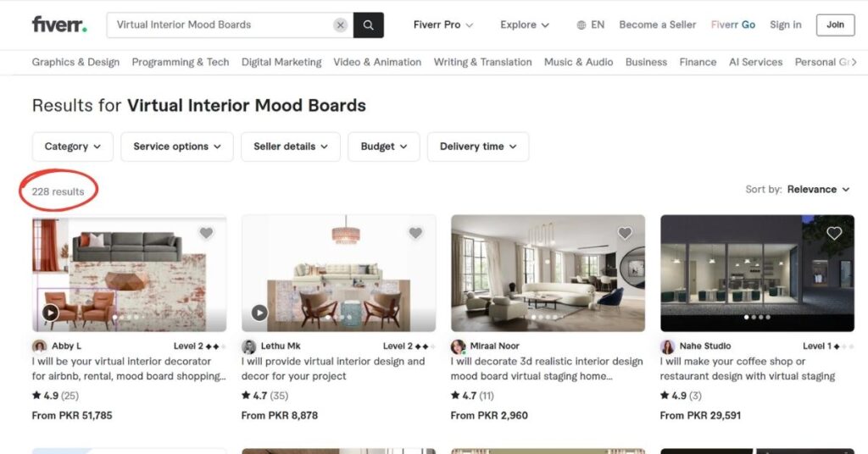Open language selector globe EN
The height and width of the screenshot is (454, 868).
pos(590,25)
